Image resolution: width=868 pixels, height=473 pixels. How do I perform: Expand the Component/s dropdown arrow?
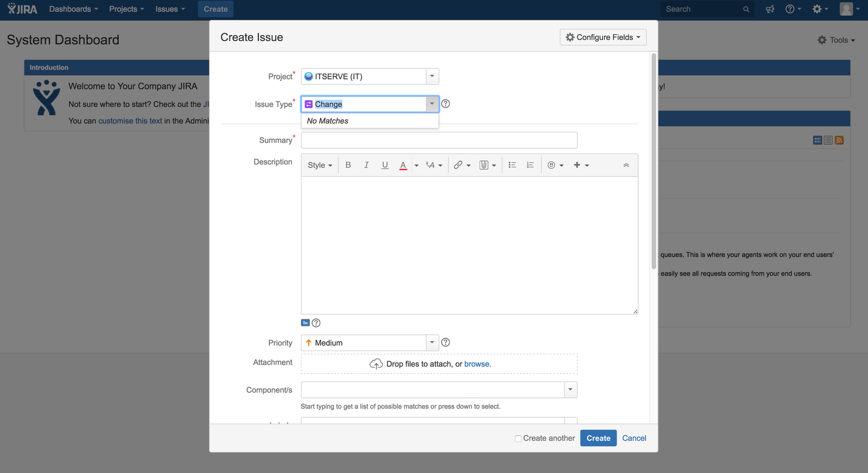(571, 390)
